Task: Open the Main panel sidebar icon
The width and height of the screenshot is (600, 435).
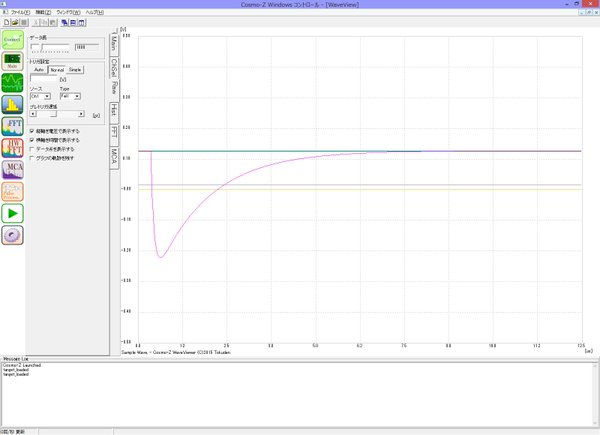Action: click(x=13, y=60)
